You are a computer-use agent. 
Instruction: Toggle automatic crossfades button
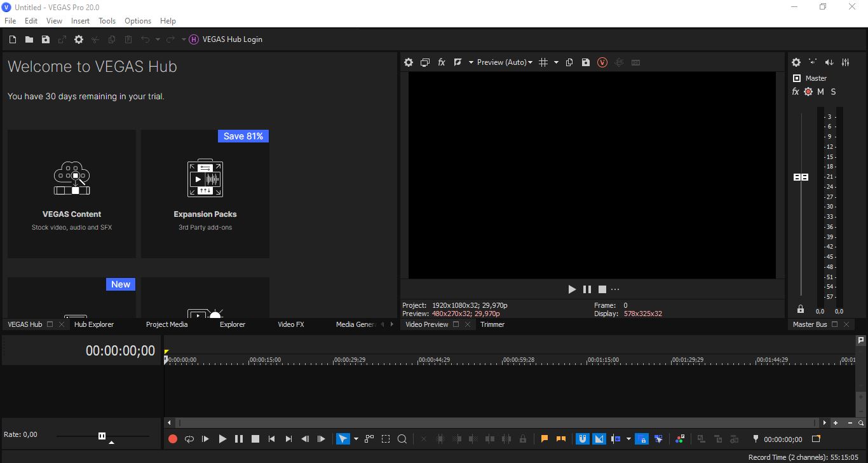(599, 439)
